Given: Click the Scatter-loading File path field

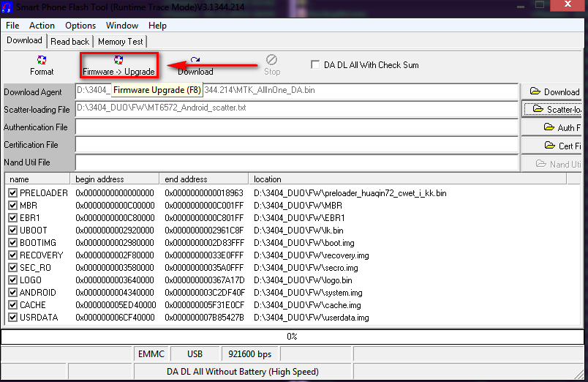Looking at the screenshot, I should pyautogui.click(x=297, y=109).
